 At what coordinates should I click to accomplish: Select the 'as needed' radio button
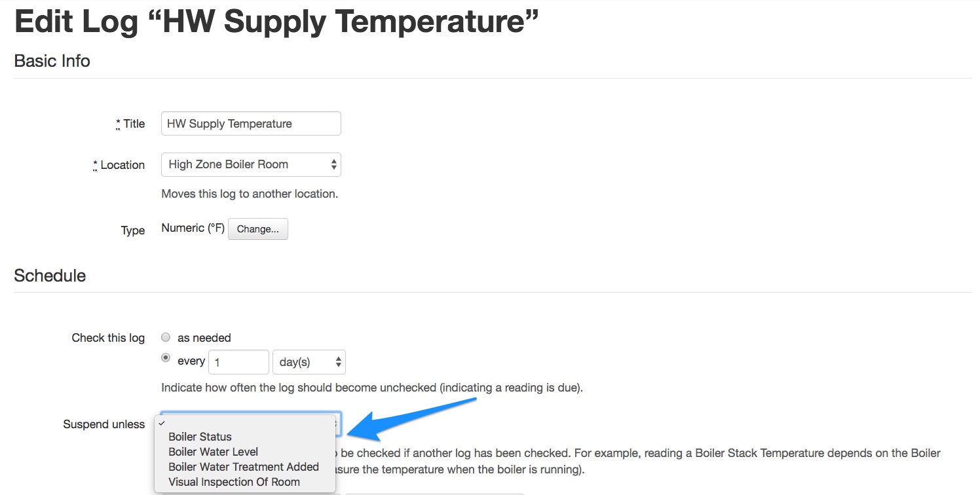pos(166,338)
